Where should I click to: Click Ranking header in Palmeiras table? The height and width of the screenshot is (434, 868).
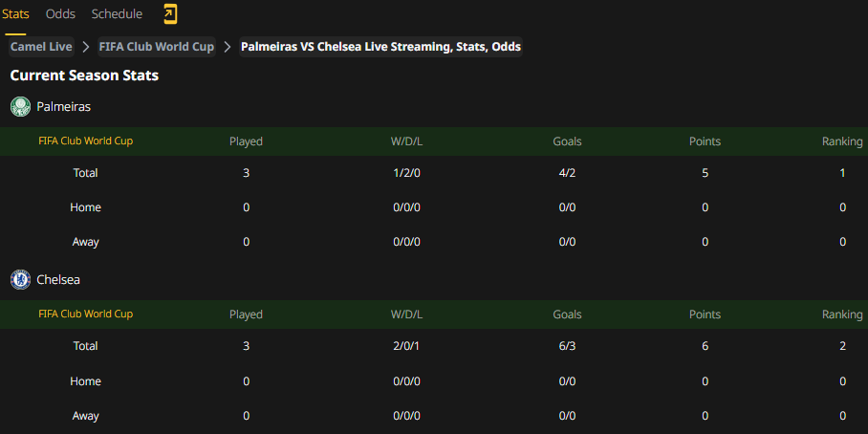[842, 141]
